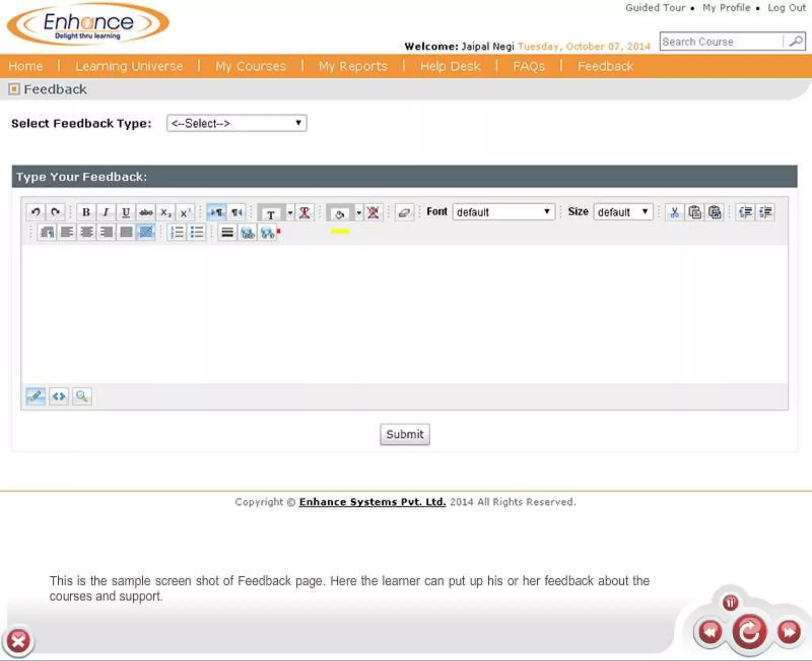Click the insert hyperlink icon
The width and height of the screenshot is (812, 661).
click(x=248, y=233)
